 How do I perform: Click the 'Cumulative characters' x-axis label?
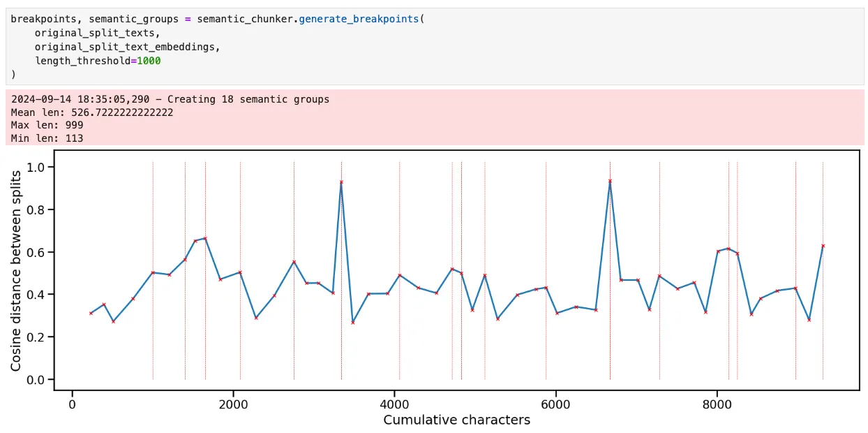[x=456, y=420]
